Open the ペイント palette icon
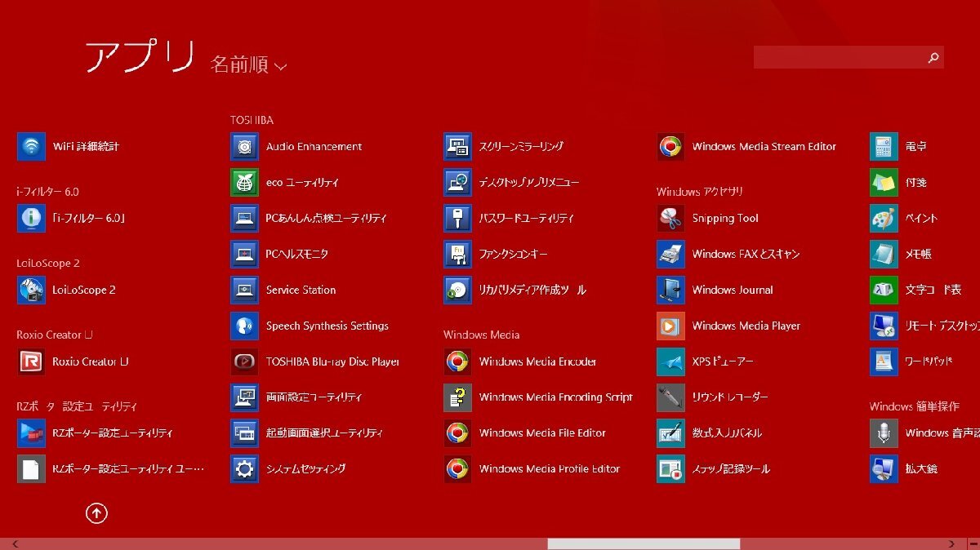The height and width of the screenshot is (550, 980). [x=884, y=219]
